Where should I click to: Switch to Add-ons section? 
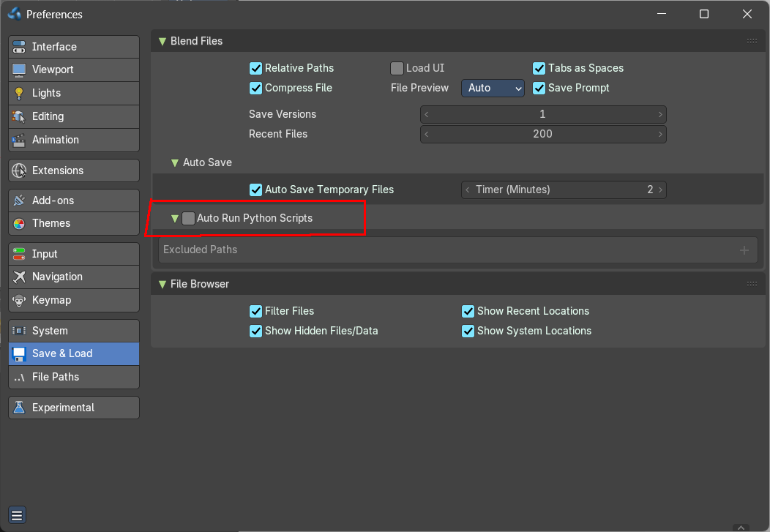pyautogui.click(x=74, y=201)
